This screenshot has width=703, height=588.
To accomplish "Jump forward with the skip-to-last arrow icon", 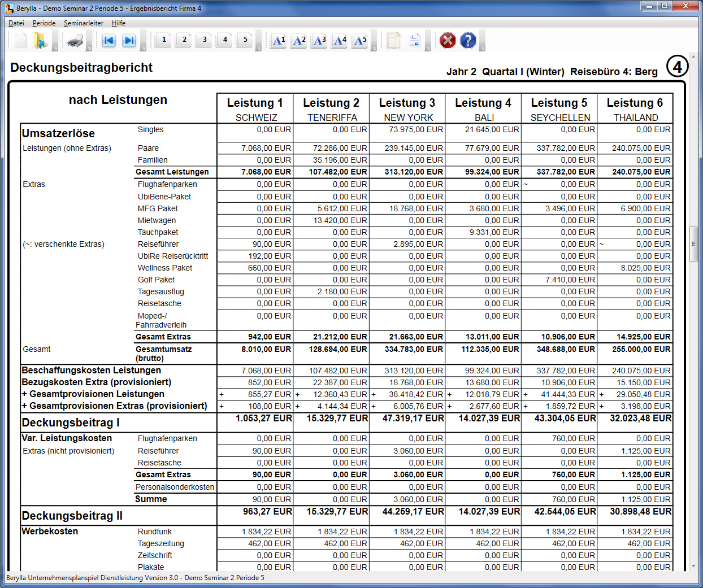I will tap(129, 41).
